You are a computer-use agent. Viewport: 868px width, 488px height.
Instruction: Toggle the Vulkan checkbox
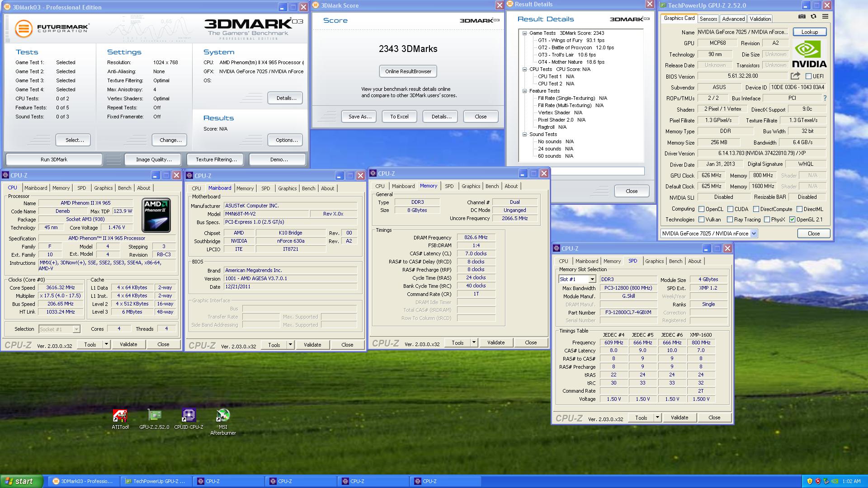(701, 220)
